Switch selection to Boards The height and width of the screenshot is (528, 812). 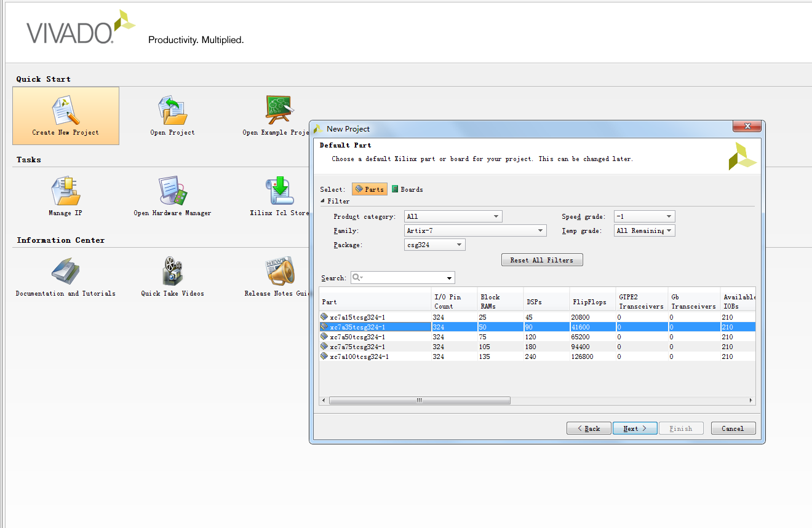point(407,189)
